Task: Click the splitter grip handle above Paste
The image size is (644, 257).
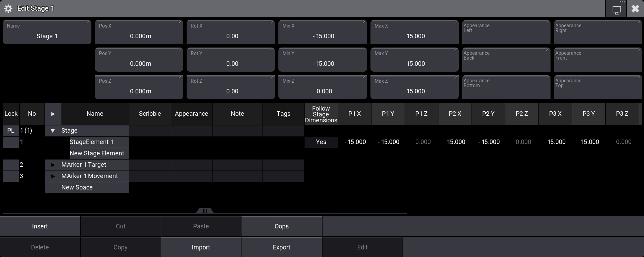Action: point(205,211)
